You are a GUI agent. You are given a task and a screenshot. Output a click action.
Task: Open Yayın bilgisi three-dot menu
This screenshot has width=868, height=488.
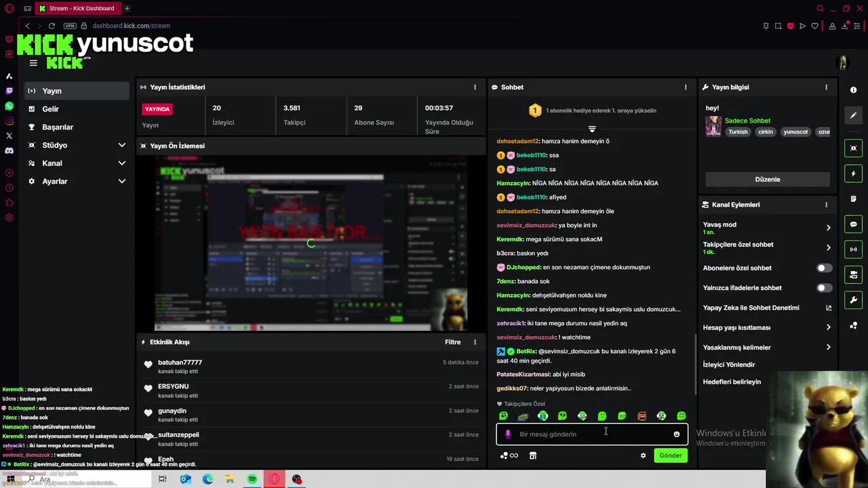pos(826,87)
